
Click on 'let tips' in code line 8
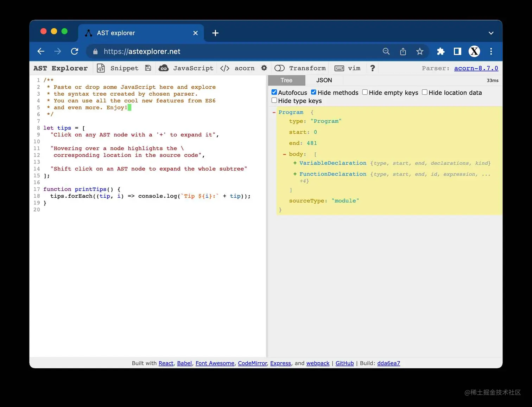coord(57,128)
